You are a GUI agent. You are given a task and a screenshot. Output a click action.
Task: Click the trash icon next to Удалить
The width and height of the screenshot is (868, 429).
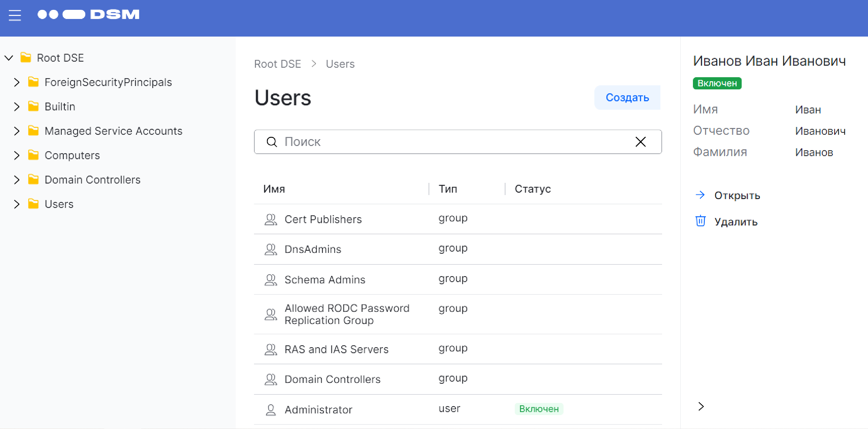(700, 221)
